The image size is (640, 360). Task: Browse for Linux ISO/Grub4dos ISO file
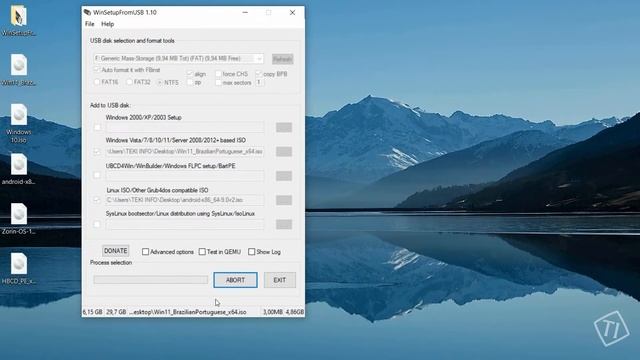[284, 200]
